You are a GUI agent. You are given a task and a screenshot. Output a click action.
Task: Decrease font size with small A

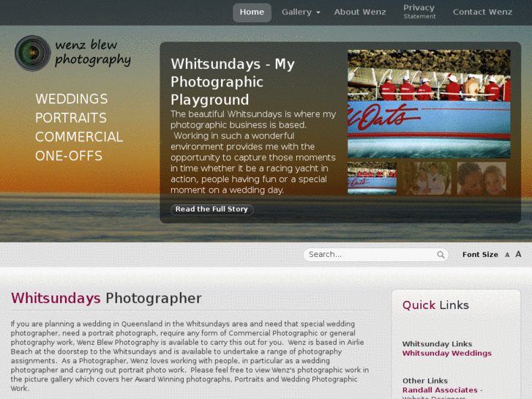(507, 255)
